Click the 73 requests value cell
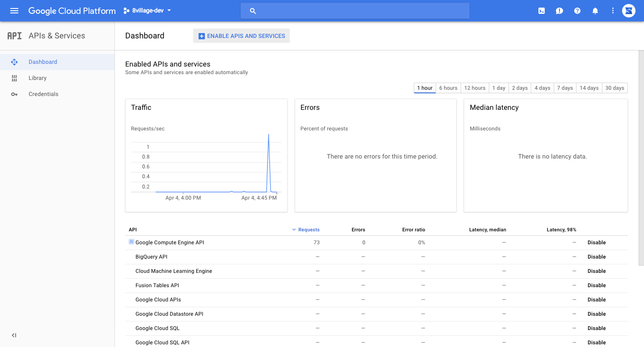 coord(317,242)
